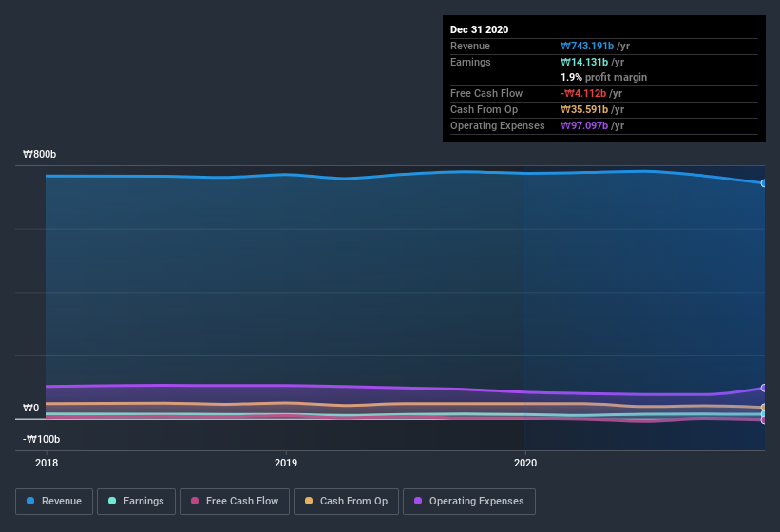Click the -₩100b y-axis label
Image resolution: width=780 pixels, height=532 pixels.
(41, 439)
